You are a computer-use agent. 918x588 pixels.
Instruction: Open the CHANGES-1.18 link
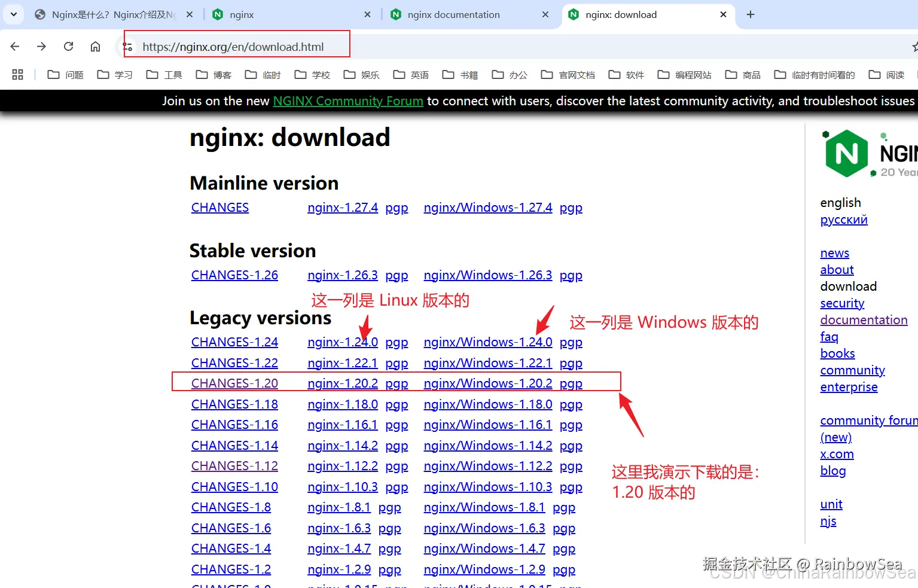point(234,404)
